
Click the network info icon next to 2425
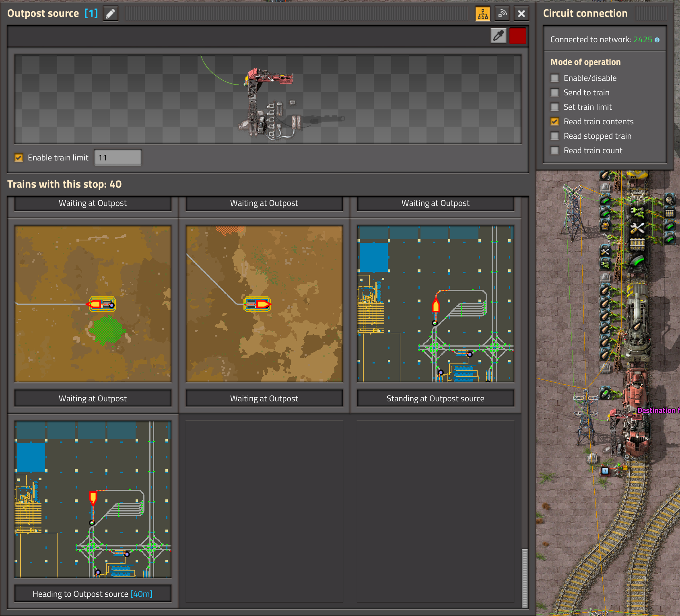tap(657, 40)
